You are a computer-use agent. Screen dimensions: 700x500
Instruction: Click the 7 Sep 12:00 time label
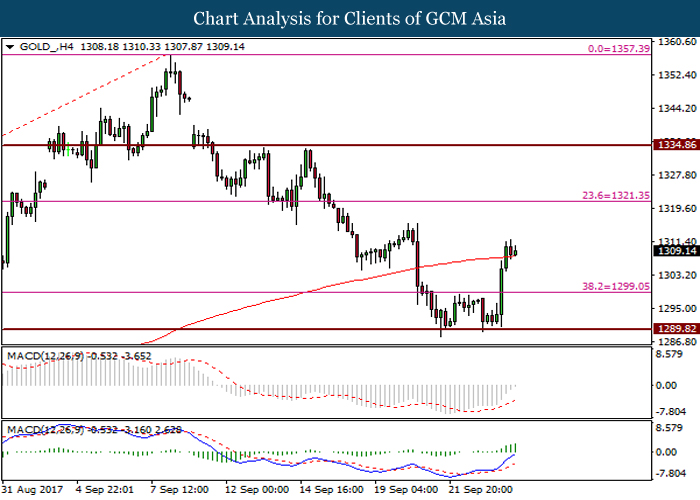[x=179, y=489]
